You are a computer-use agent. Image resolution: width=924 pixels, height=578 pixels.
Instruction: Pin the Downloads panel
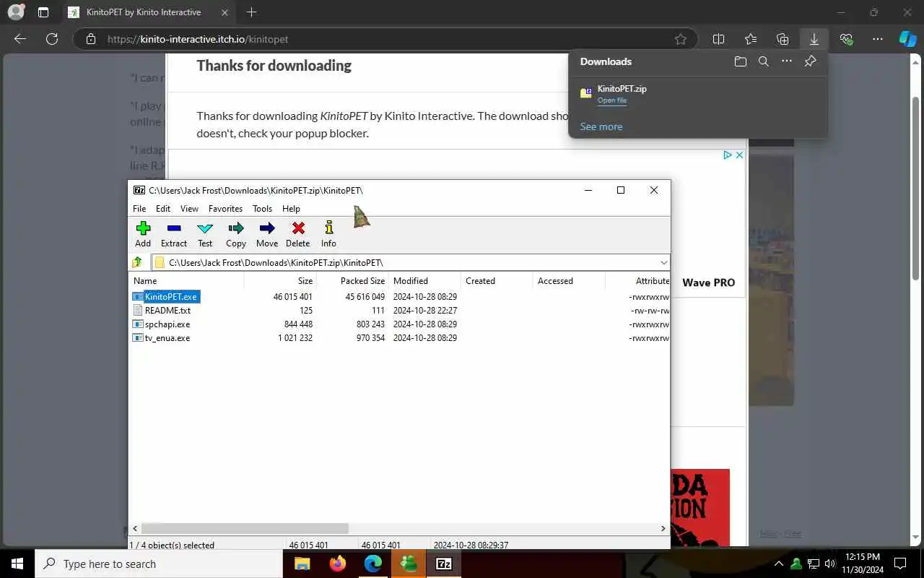(810, 61)
